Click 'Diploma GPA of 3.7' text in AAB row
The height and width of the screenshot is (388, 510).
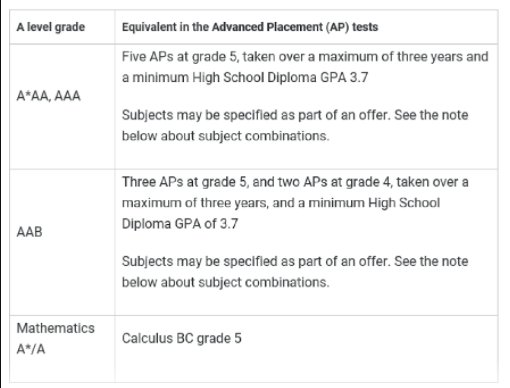tap(180, 224)
